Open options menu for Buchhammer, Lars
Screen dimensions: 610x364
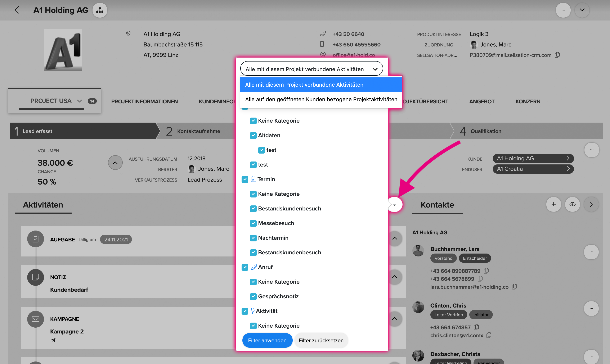591,252
